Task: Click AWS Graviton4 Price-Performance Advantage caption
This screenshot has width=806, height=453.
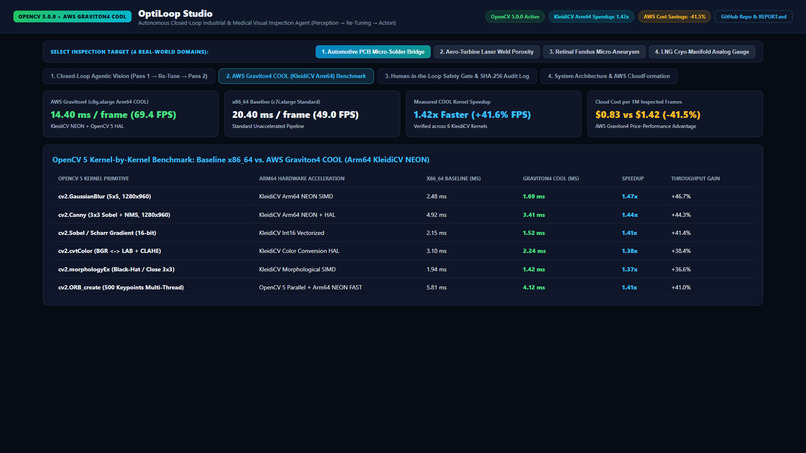Action: pos(646,126)
